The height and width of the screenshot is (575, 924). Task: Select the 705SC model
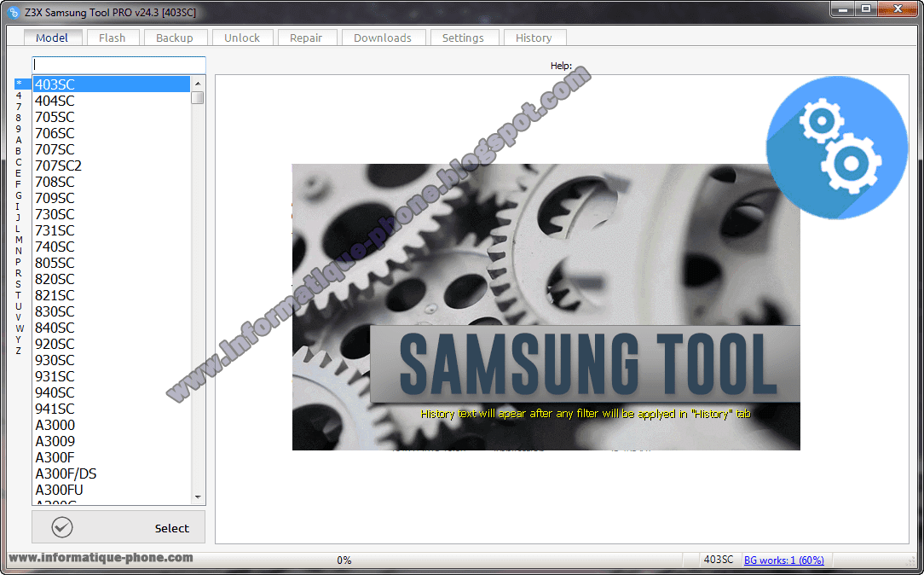[x=112, y=117]
